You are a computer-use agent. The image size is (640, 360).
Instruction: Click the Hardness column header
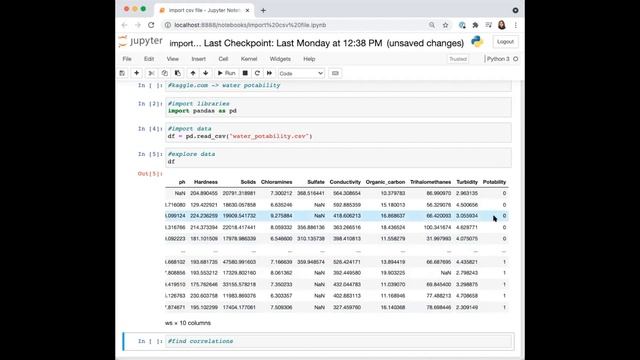(x=206, y=182)
